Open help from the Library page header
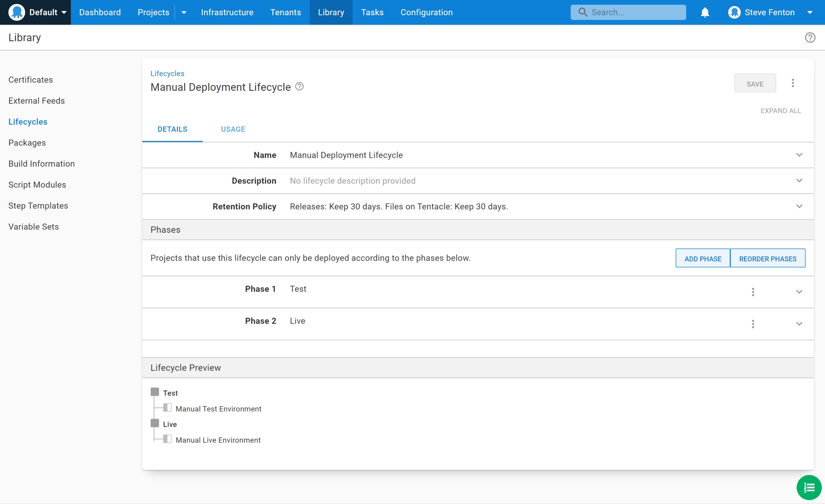 (x=810, y=38)
